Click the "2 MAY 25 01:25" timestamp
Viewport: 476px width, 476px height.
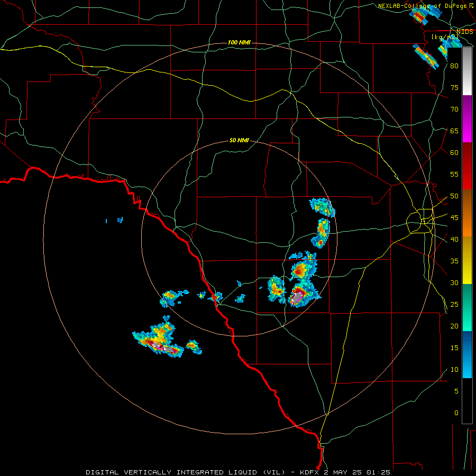click(356, 472)
